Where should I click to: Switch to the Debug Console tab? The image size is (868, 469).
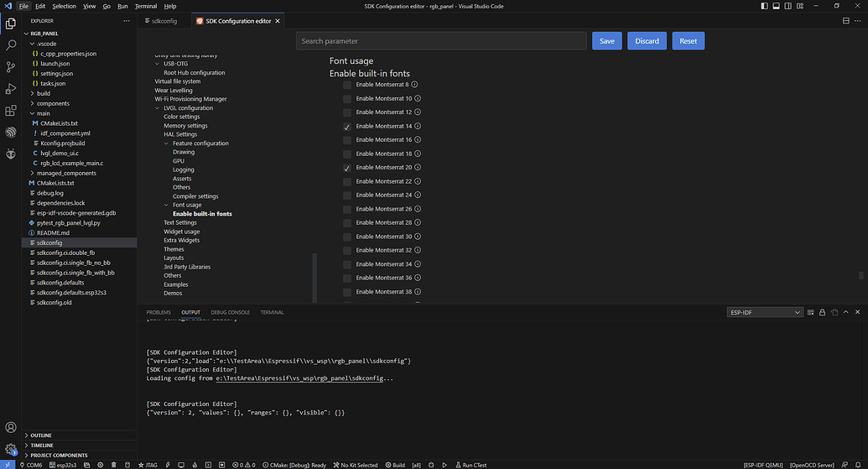pos(230,312)
